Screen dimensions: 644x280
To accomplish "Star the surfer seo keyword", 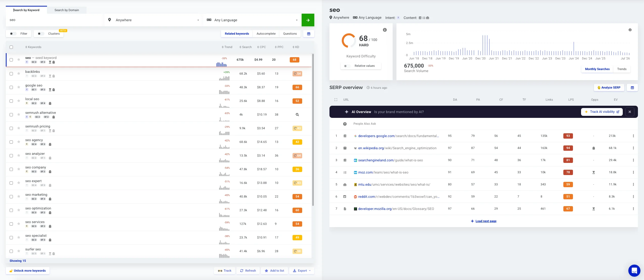I will point(19,251).
